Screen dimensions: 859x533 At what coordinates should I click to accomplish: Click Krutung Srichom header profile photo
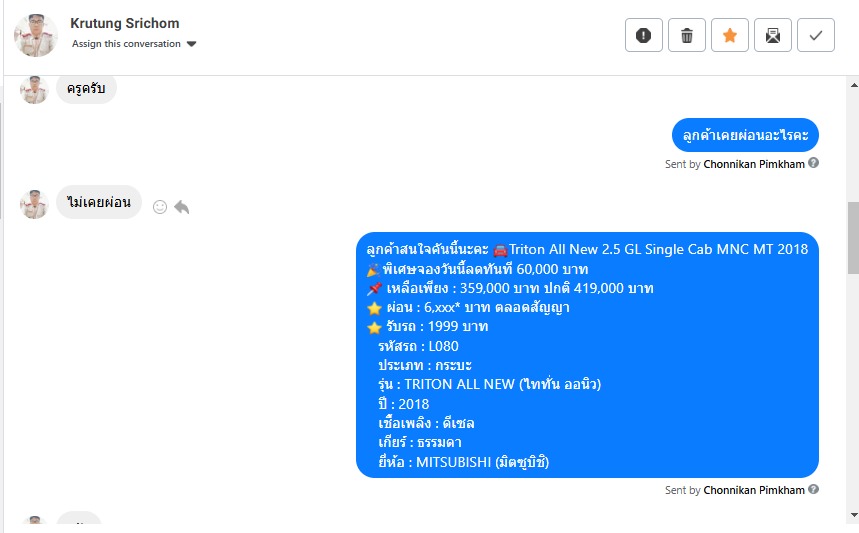[36, 36]
